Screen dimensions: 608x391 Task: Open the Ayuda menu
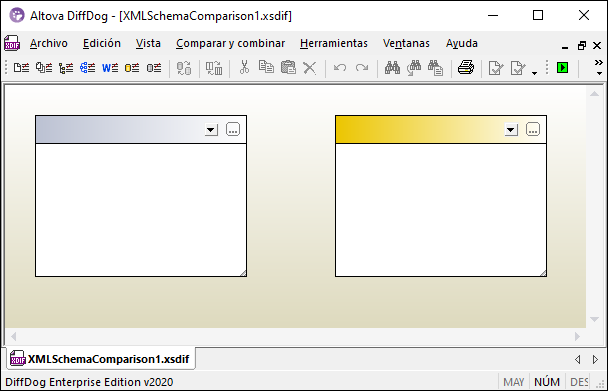coord(462,43)
